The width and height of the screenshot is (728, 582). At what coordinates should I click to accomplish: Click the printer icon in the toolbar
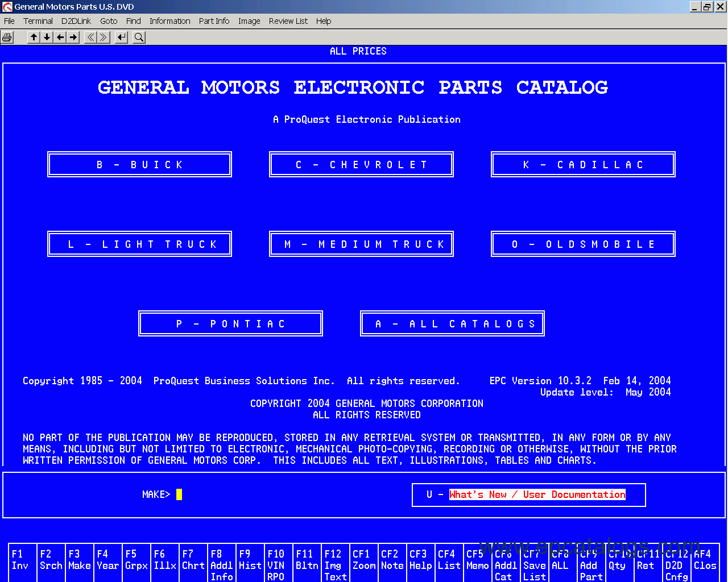[x=7, y=38]
